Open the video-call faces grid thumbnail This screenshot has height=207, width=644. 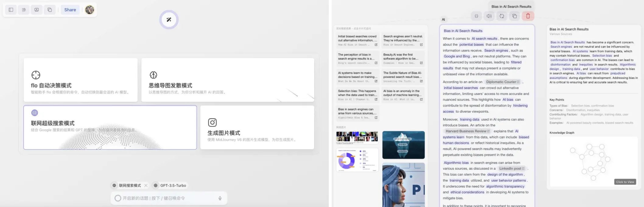(x=357, y=138)
